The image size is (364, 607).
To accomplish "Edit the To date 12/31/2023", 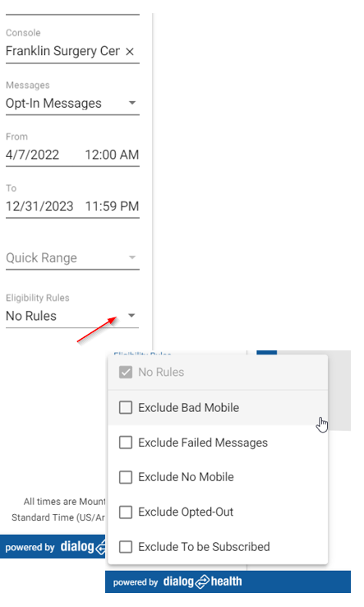I will point(39,206).
